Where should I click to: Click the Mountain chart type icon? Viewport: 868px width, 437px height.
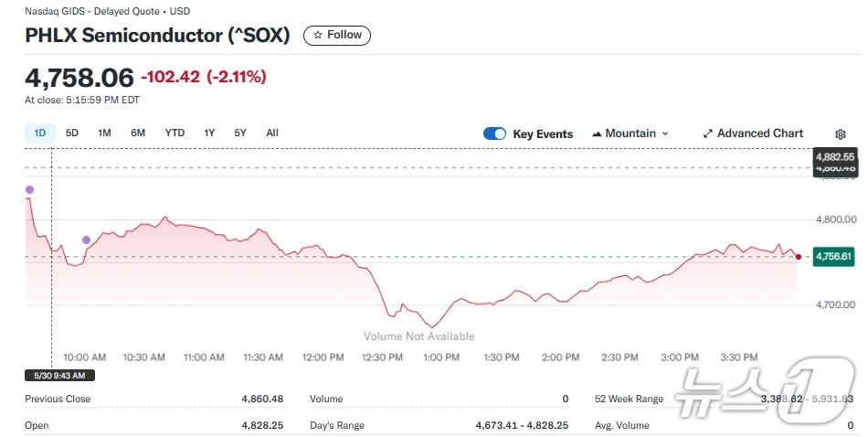pos(597,133)
